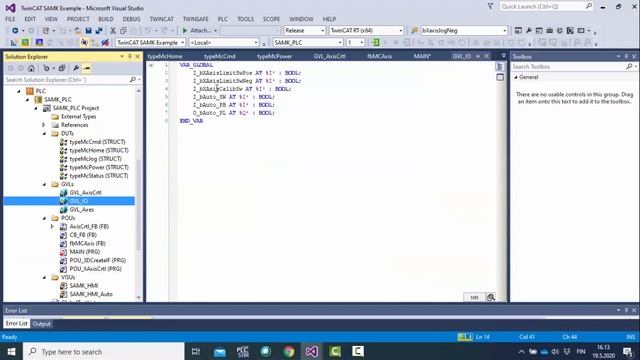This screenshot has height=360, width=640.
Task: Switch to the MAIN* editor tab
Action: click(422, 56)
